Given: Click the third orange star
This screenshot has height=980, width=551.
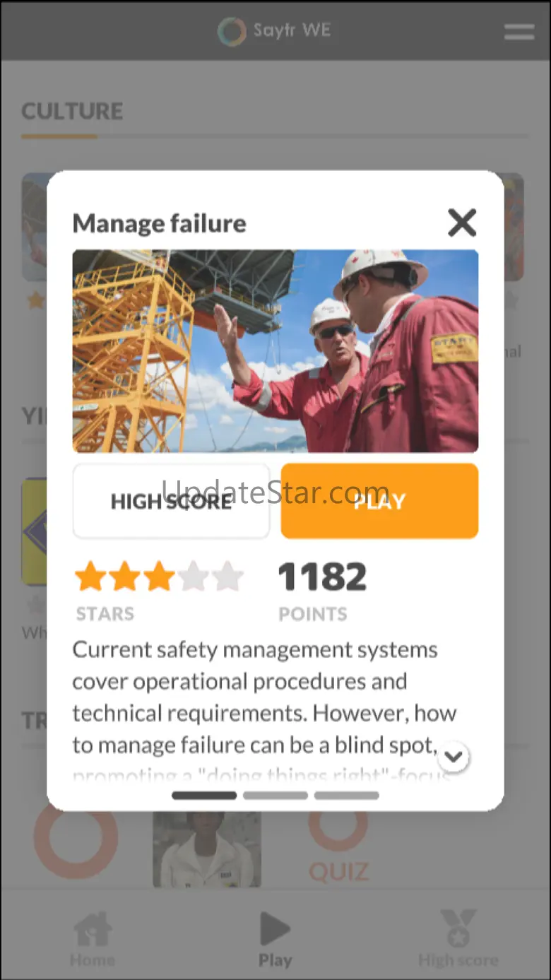Looking at the screenshot, I should (x=160, y=577).
